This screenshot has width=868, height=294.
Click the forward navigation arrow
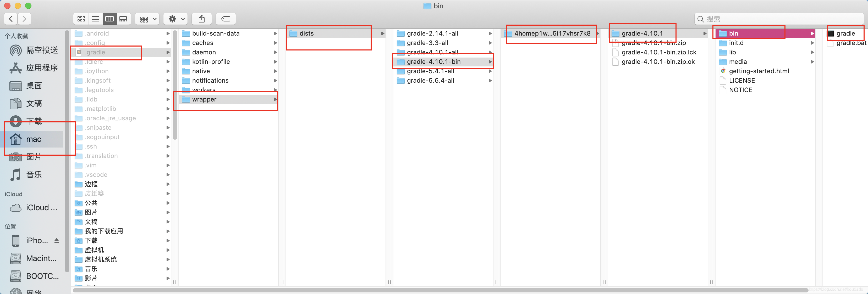click(24, 19)
